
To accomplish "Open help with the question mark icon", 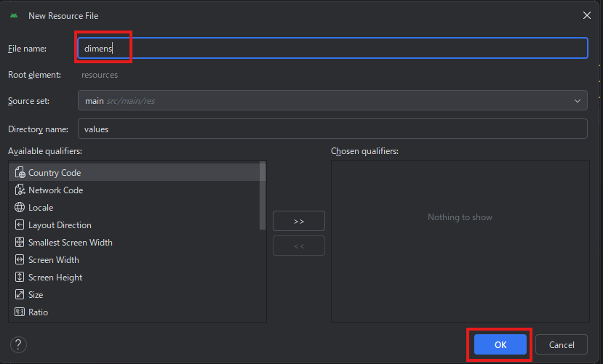I will pos(18,344).
